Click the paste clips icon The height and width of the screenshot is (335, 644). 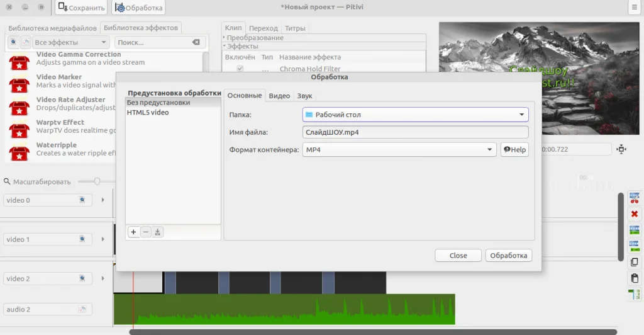pos(634,278)
